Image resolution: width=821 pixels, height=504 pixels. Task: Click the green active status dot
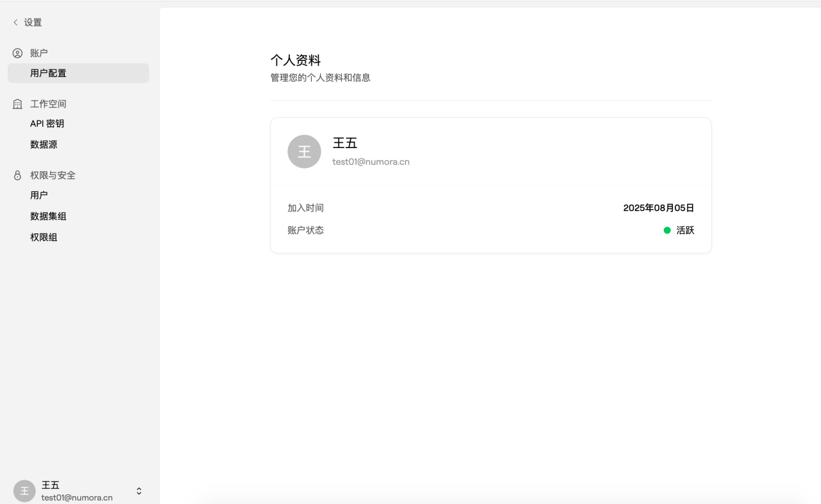coord(666,230)
